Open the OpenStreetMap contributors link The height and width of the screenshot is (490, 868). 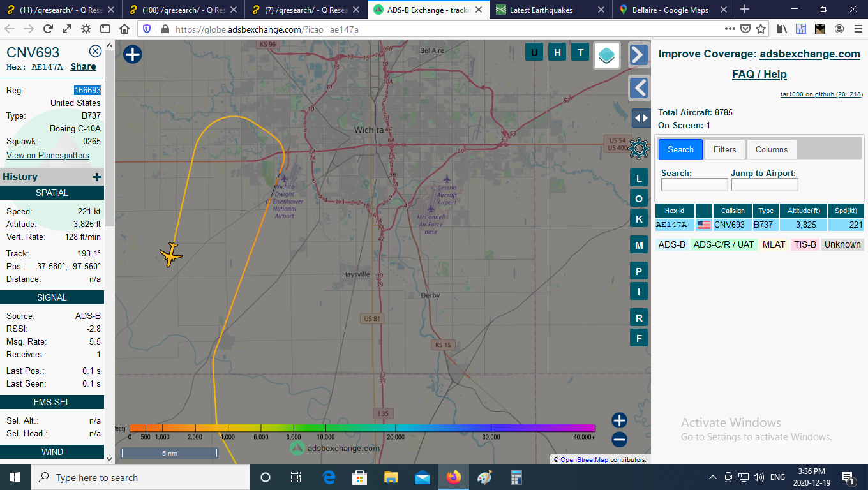tap(584, 459)
